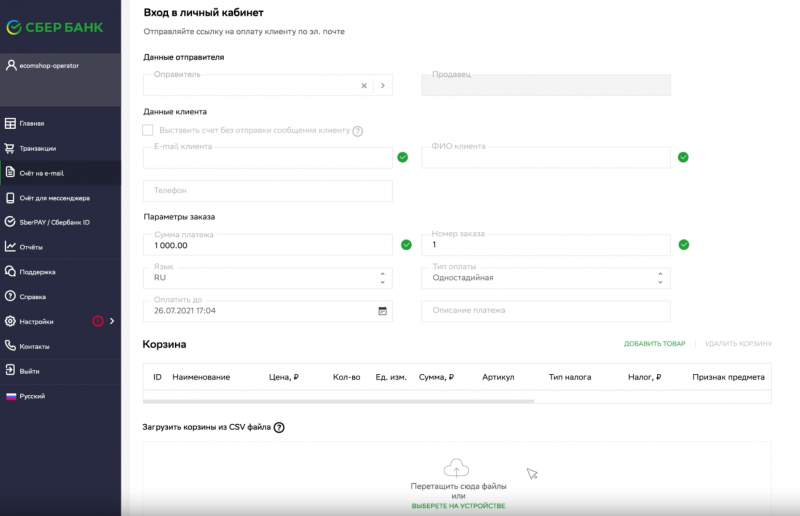Expand the Язык RU dropdown
Viewport: 800px width, 516px height.
coord(268,278)
